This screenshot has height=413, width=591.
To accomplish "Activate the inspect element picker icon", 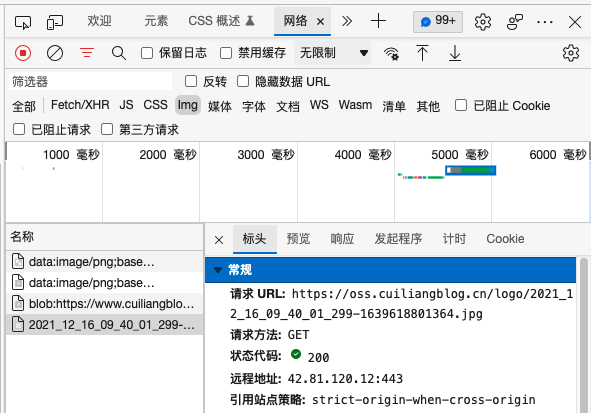I will tap(23, 22).
